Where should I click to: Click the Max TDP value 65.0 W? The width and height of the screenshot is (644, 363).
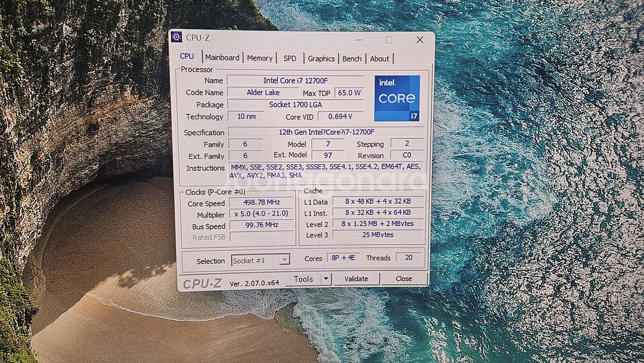point(349,93)
